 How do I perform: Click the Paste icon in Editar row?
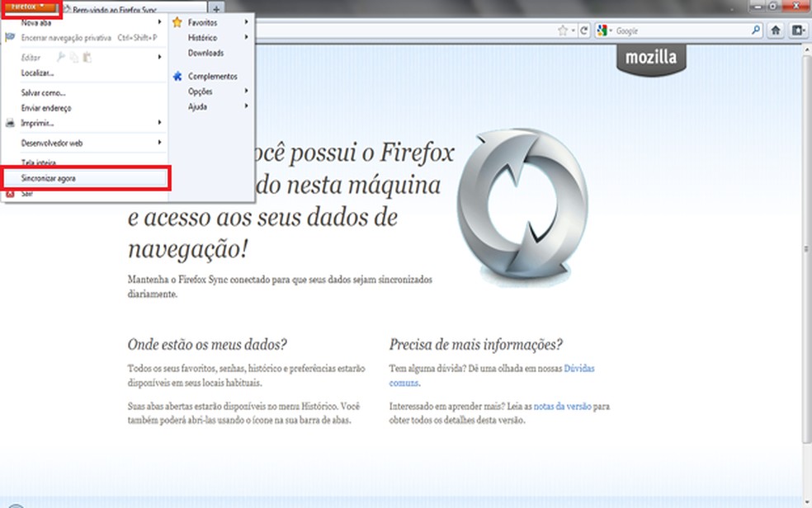click(x=87, y=57)
